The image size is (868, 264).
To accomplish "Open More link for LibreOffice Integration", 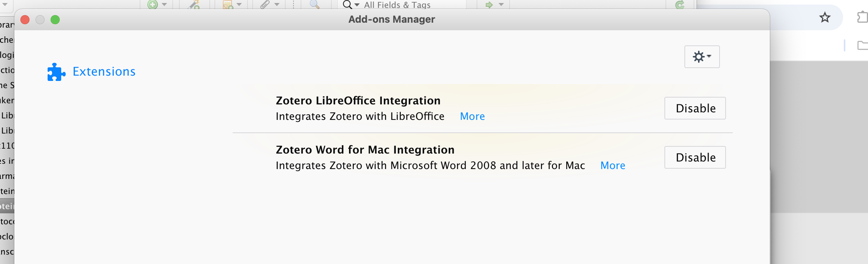I will coord(472,116).
